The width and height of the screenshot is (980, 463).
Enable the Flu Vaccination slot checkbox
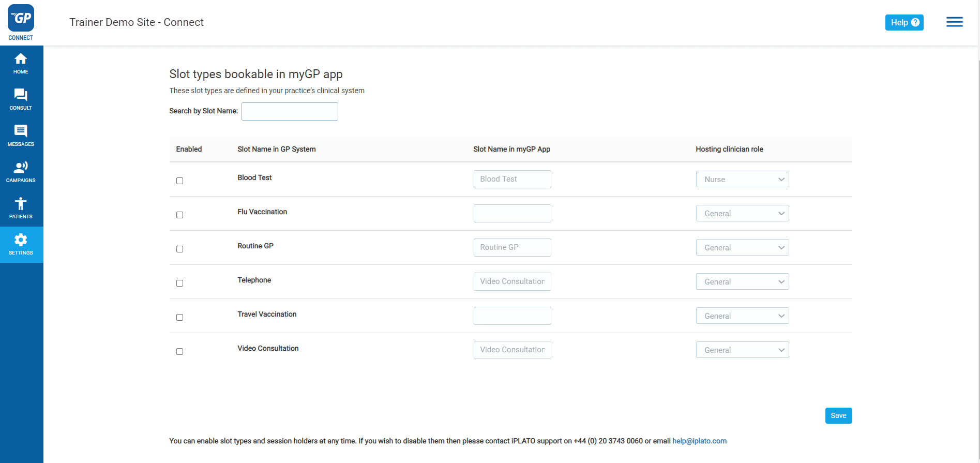tap(179, 215)
